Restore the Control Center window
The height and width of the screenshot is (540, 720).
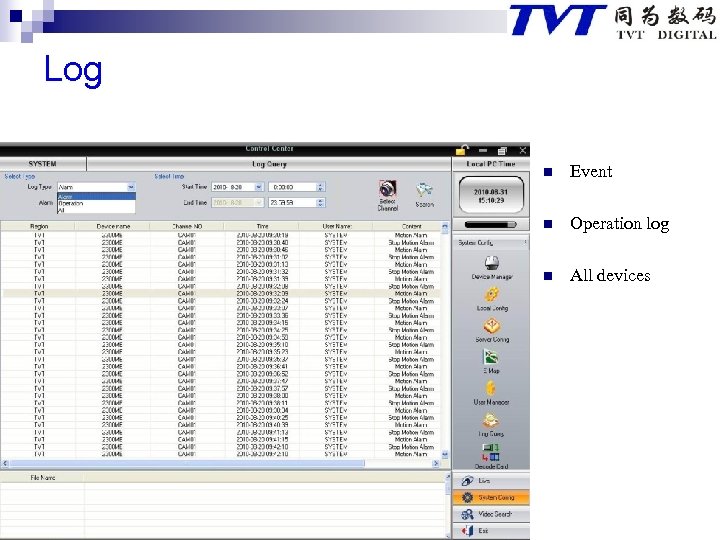coord(502,151)
